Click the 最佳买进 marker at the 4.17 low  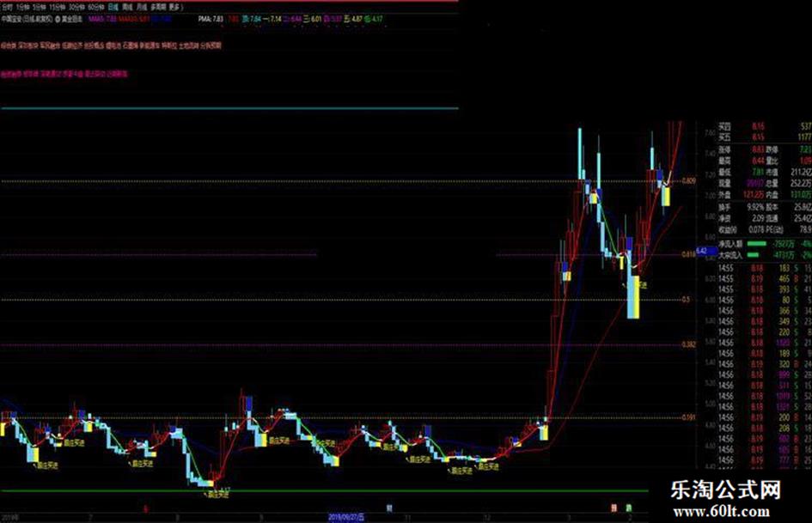217,494
